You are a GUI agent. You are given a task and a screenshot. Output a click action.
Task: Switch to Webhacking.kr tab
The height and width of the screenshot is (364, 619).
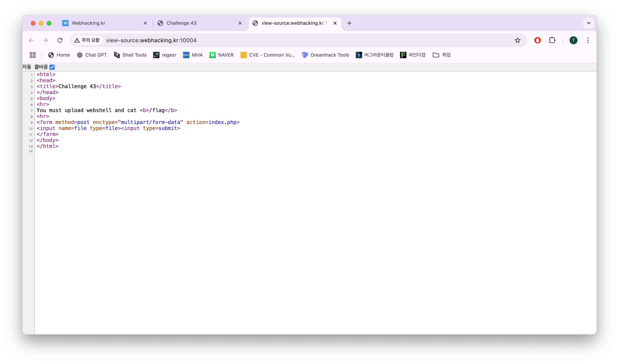pos(88,23)
